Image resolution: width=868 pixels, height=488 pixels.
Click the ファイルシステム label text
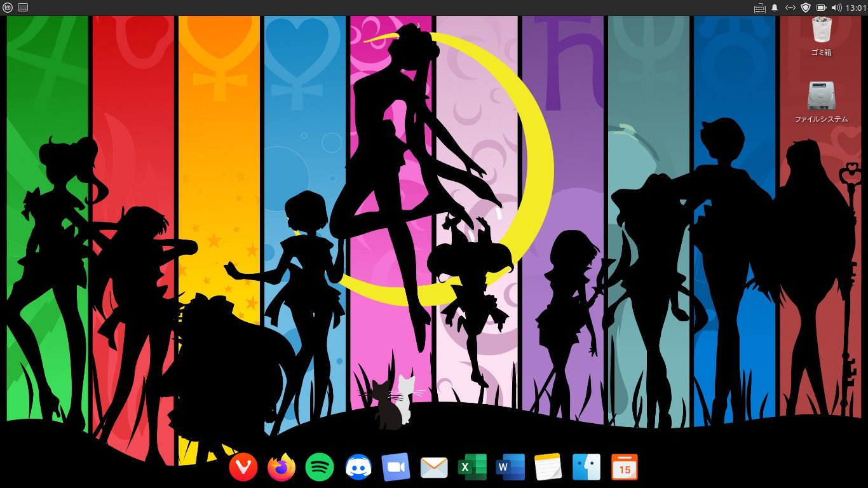[x=822, y=119]
